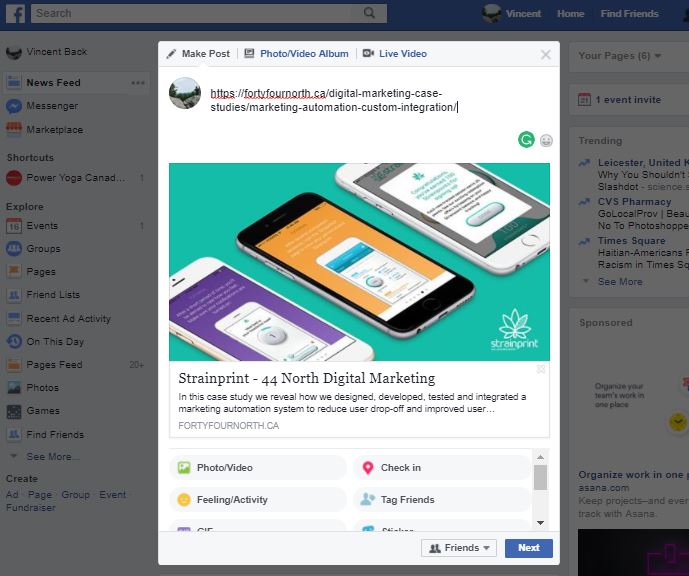689x576 pixels.
Task: Click the Pages flag icon
Action: pos(14,272)
